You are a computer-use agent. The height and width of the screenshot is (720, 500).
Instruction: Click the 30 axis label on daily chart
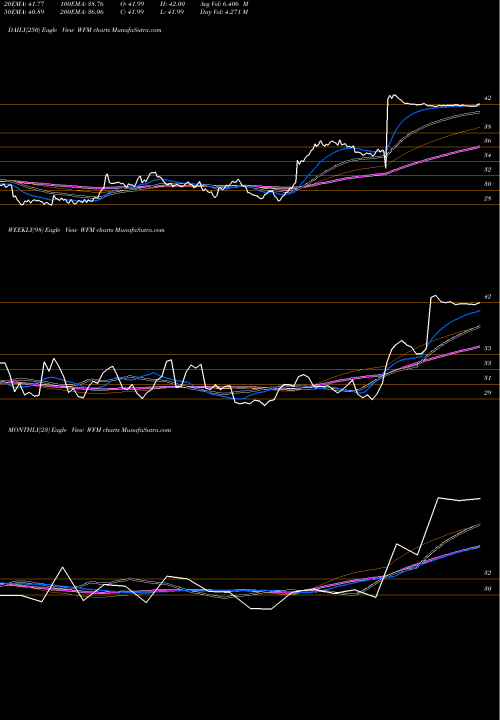click(488, 184)
